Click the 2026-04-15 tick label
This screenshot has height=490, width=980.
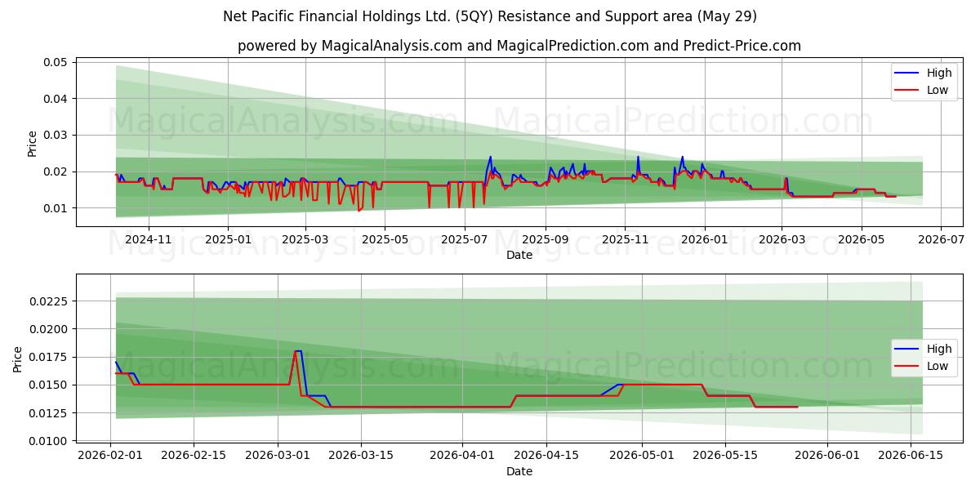click(x=546, y=456)
